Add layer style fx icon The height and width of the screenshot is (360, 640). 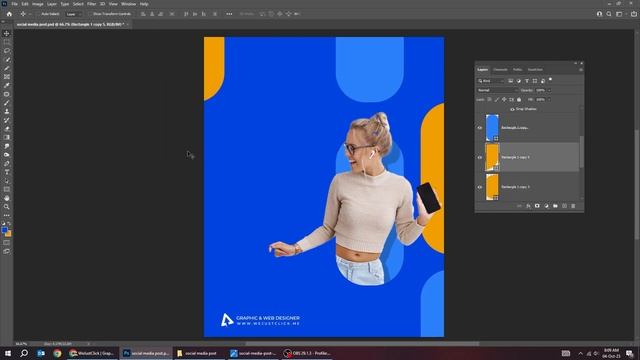click(x=528, y=206)
